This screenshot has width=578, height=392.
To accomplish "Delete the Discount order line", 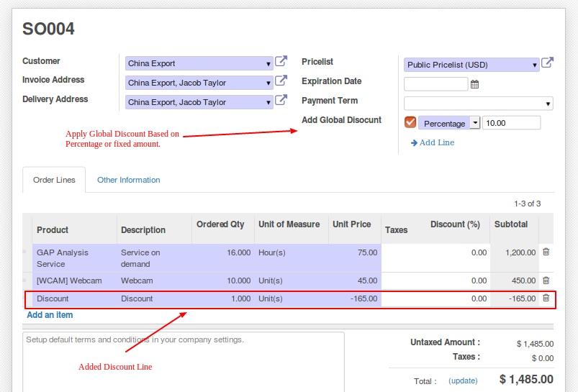I will (x=546, y=298).
